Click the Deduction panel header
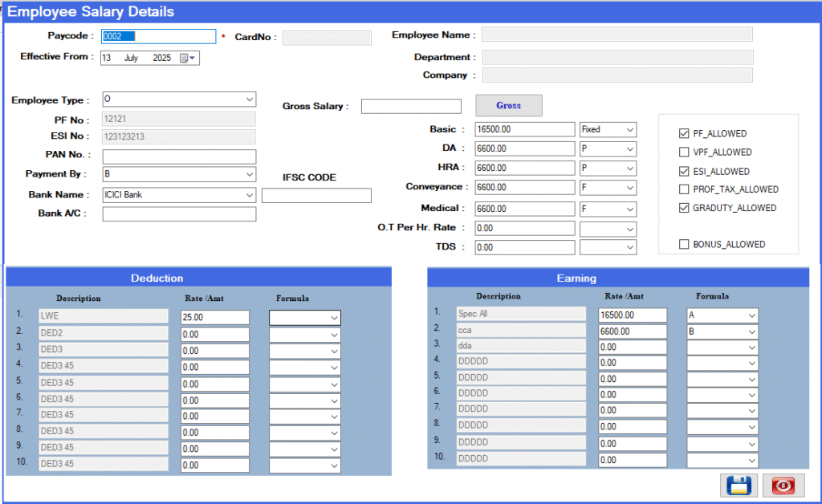The width and height of the screenshot is (822, 504). click(x=199, y=278)
